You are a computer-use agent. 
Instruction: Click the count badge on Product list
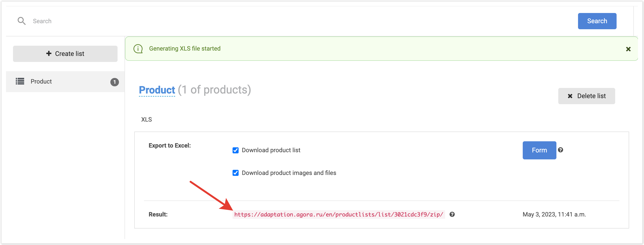115,82
